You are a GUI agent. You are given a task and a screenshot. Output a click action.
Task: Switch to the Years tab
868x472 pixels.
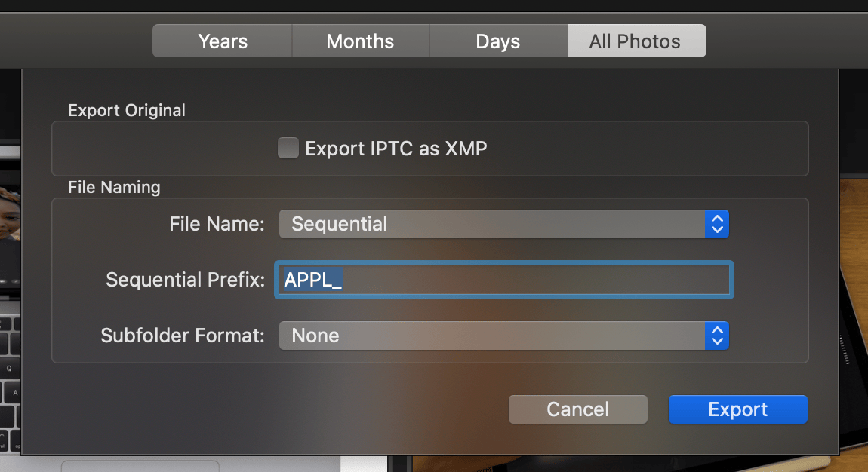[x=223, y=41]
